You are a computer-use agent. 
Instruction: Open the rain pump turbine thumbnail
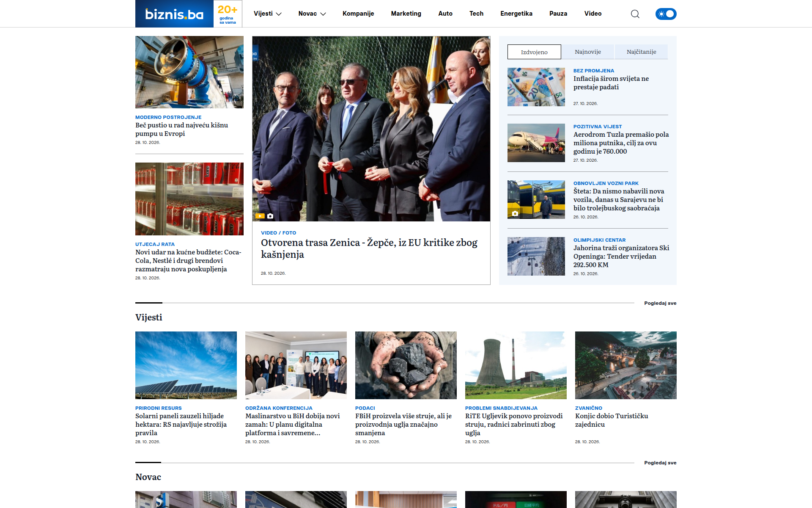point(189,72)
